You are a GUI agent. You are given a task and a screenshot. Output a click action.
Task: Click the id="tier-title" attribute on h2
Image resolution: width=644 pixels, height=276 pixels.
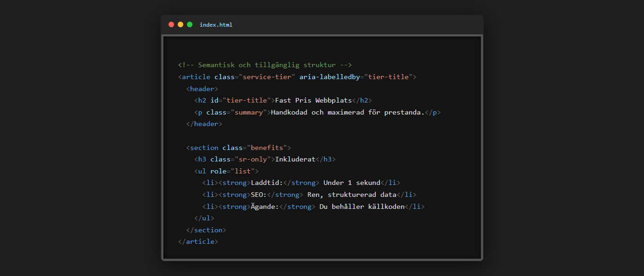[x=240, y=100]
